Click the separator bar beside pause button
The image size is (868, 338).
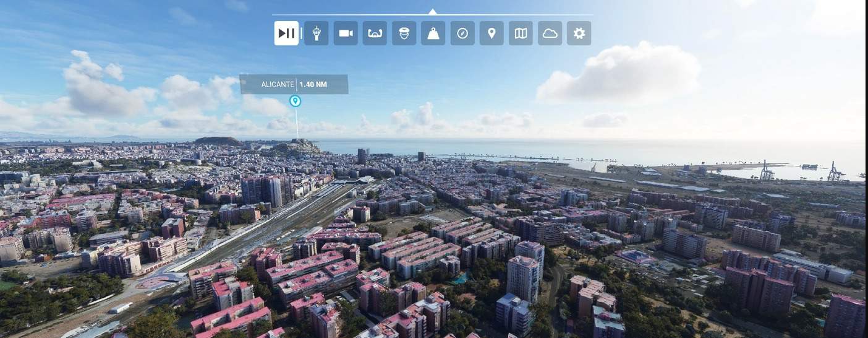pos(302,33)
